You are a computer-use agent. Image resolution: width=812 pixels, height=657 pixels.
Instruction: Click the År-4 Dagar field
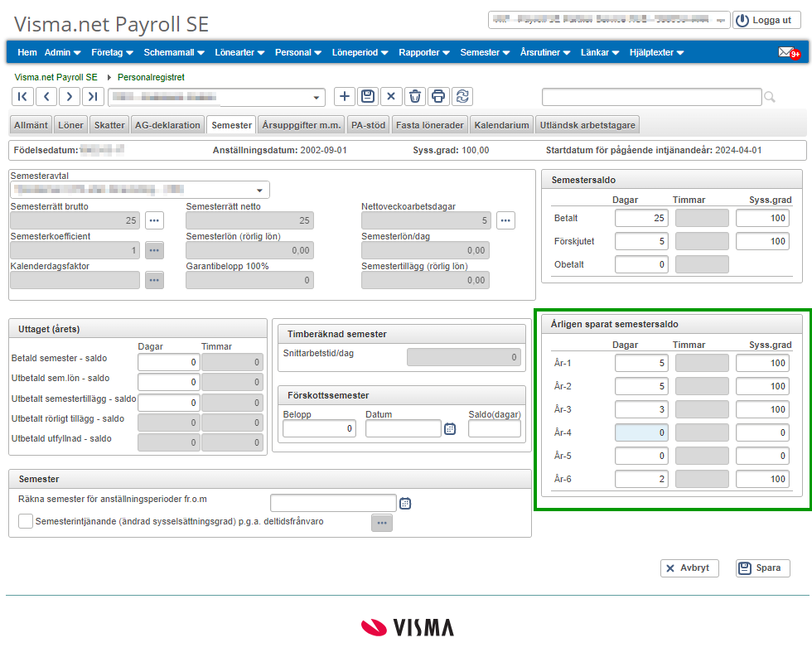pyautogui.click(x=641, y=432)
